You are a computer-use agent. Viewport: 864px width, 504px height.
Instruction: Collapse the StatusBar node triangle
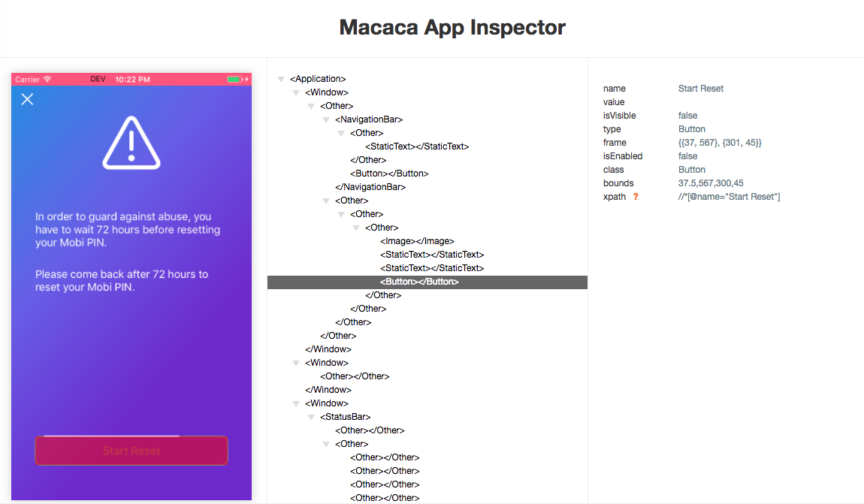311,417
